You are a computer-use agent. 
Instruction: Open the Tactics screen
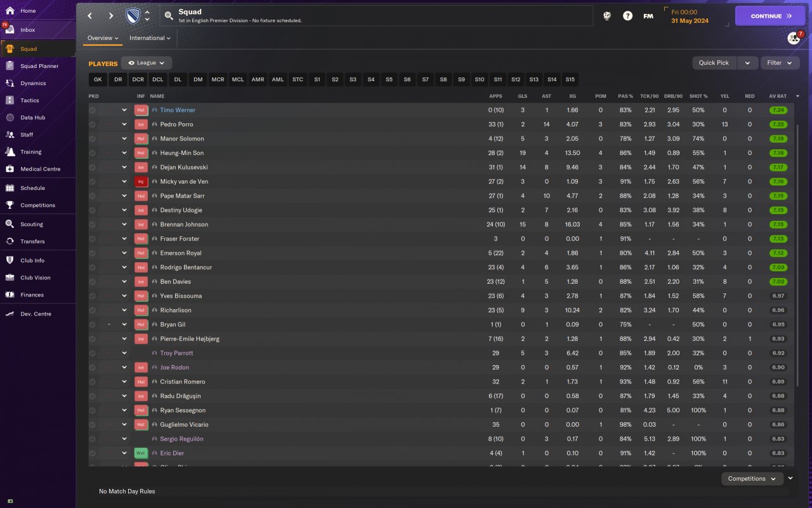tap(38, 100)
